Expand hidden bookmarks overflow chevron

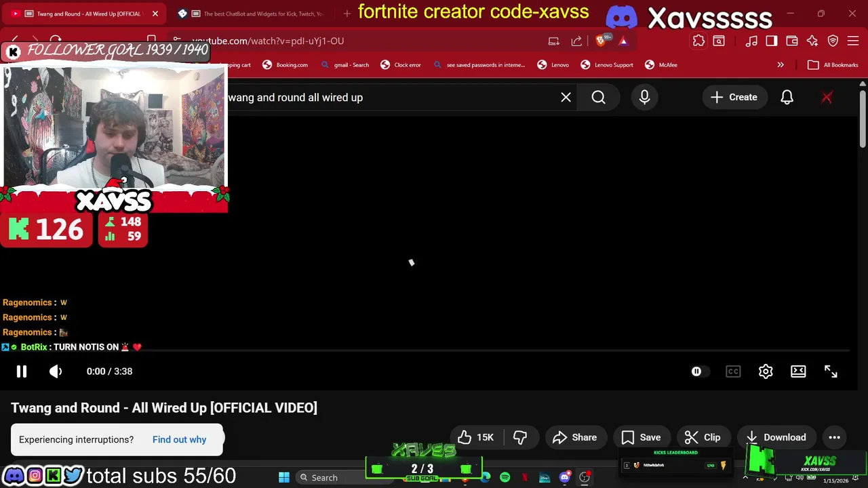781,65
